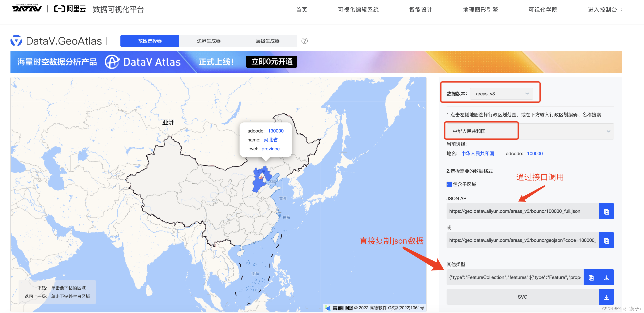Click the Amap logo on map

coord(339,308)
